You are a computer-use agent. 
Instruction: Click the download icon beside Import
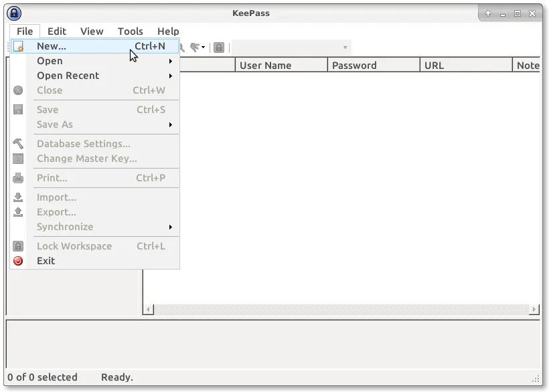pyautogui.click(x=18, y=197)
